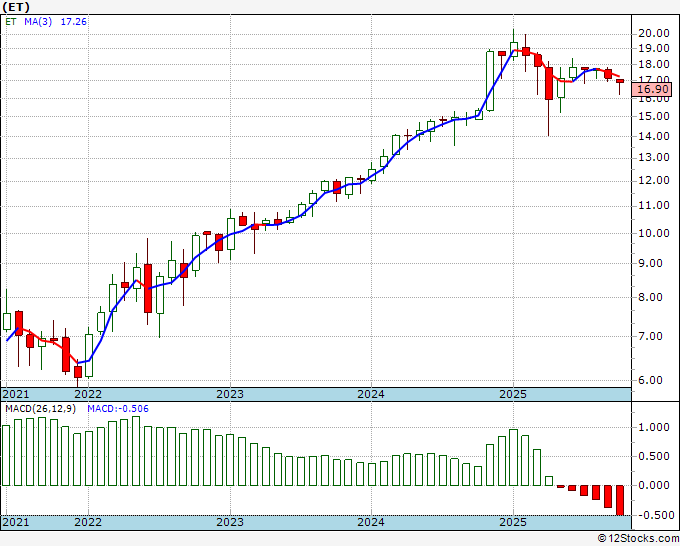Click the 16.90 current price label
This screenshot has width=680, height=546.
tap(651, 89)
